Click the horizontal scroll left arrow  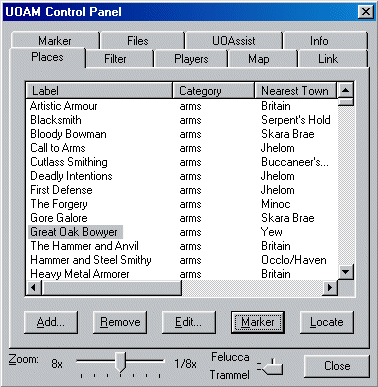[34, 287]
